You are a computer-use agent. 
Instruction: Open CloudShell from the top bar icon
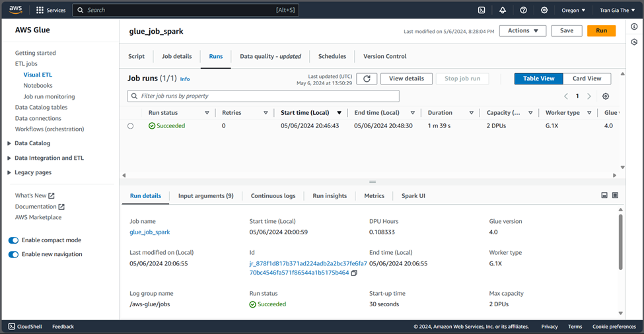482,11
